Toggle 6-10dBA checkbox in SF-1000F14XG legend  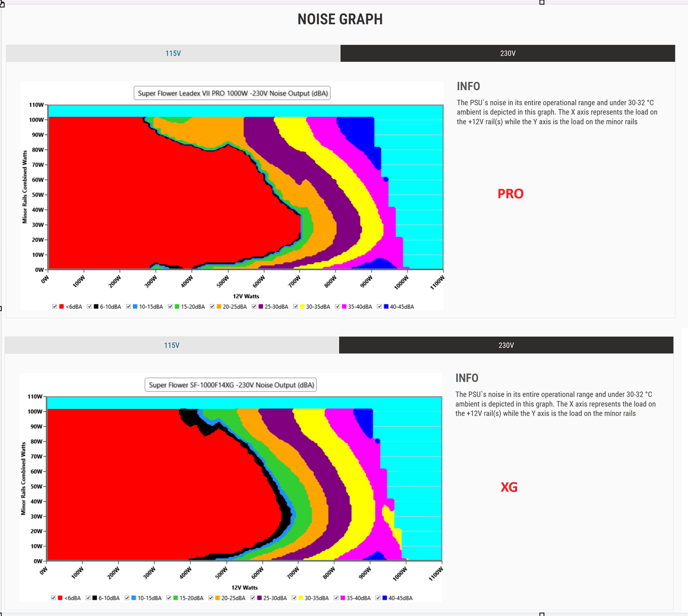88,598
